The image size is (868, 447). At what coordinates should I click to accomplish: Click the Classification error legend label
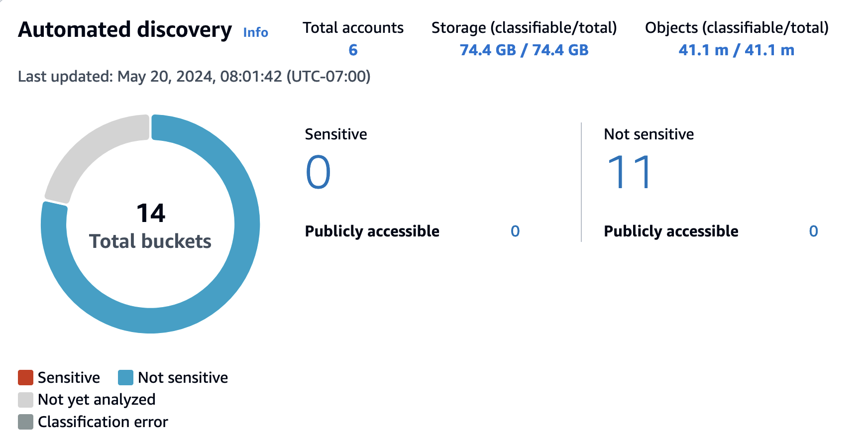coord(103,422)
